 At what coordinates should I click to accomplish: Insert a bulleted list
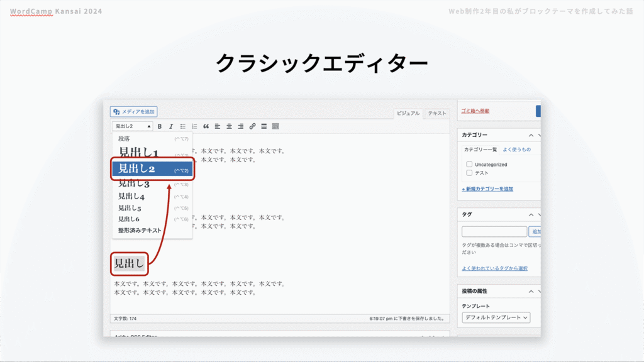[182, 126]
